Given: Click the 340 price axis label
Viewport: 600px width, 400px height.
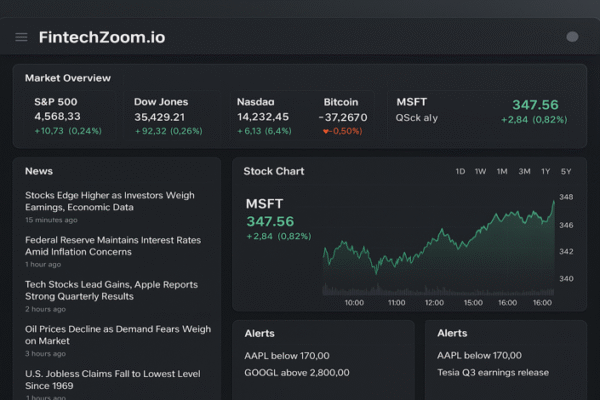Looking at the screenshot, I should [x=566, y=279].
